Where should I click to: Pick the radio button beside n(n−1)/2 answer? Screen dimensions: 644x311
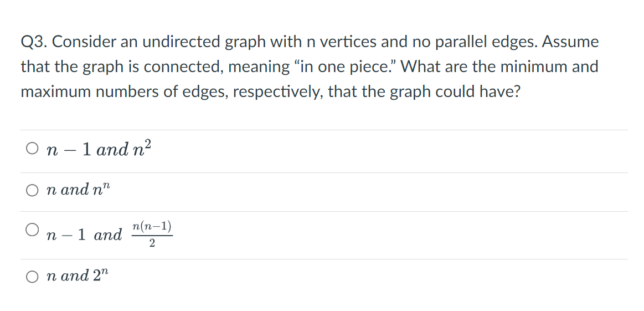tap(32, 230)
